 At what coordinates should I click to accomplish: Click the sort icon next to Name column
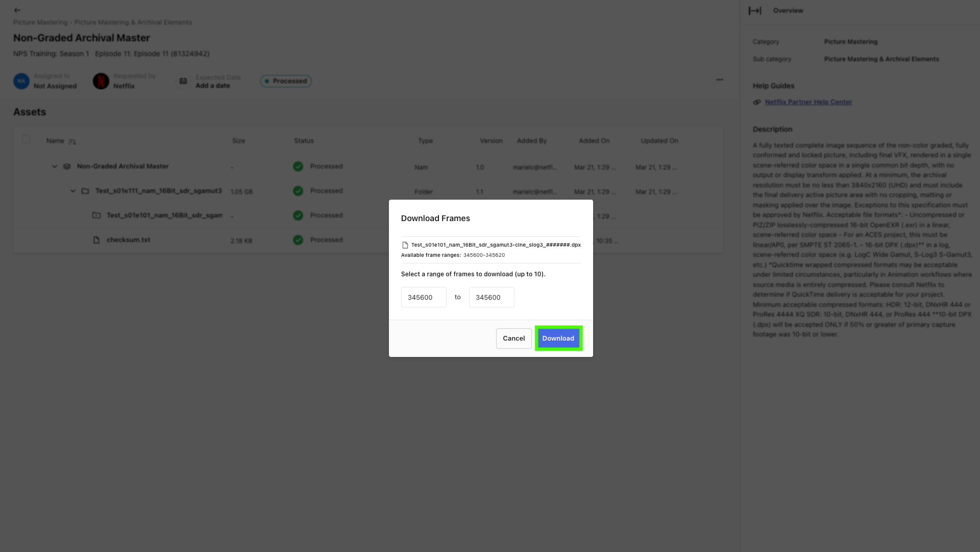72,141
